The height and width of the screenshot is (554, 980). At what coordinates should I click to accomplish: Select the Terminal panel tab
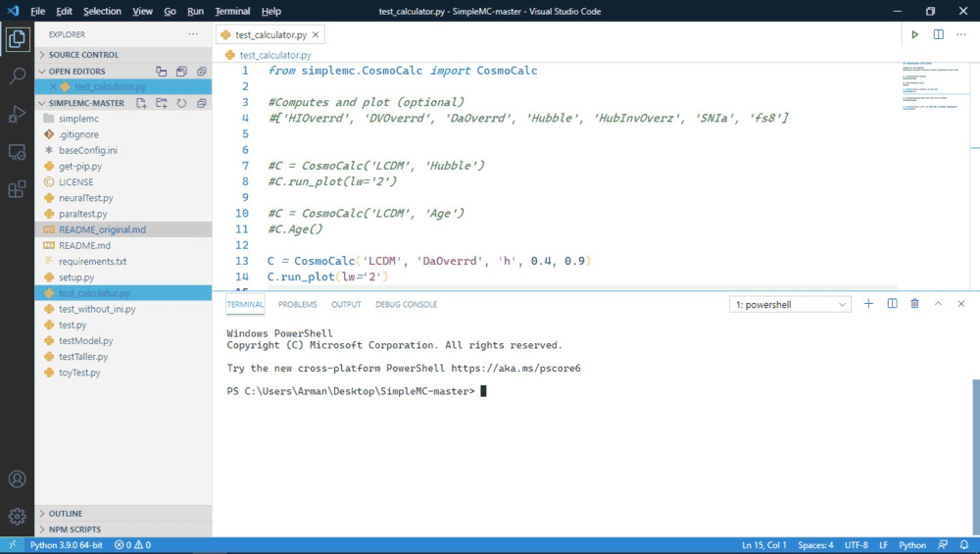pos(245,305)
